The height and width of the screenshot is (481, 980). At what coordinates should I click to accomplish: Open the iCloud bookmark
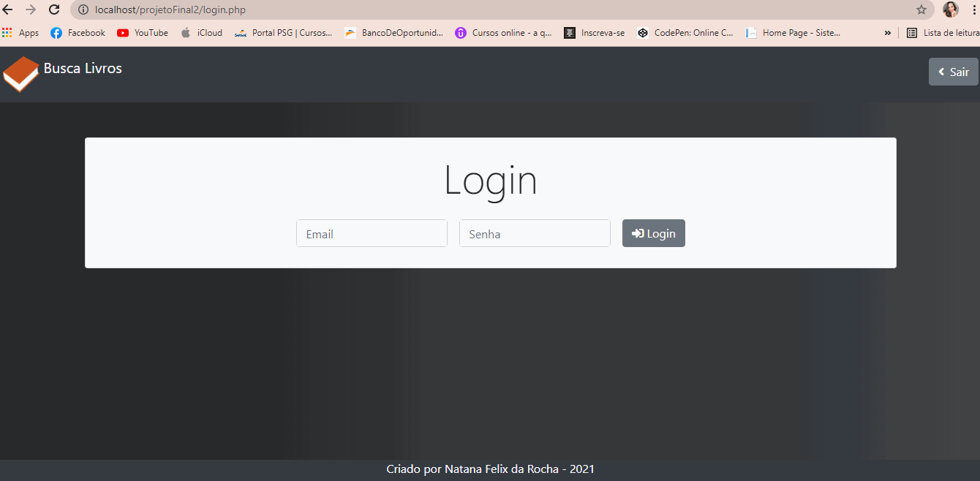click(x=201, y=32)
